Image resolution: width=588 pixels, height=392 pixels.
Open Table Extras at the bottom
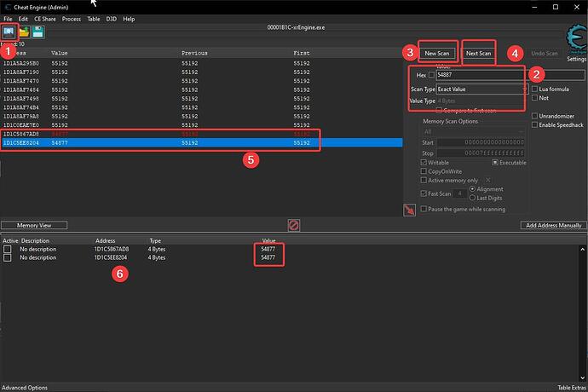coord(572,388)
